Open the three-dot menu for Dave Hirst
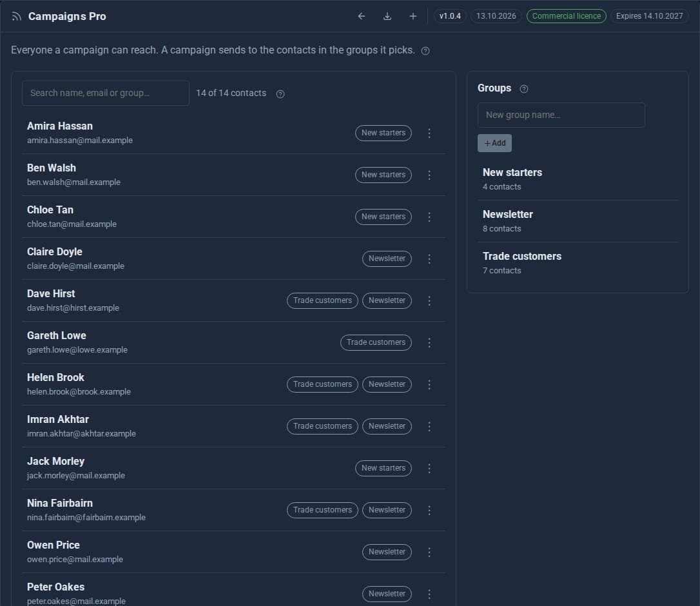 (429, 300)
